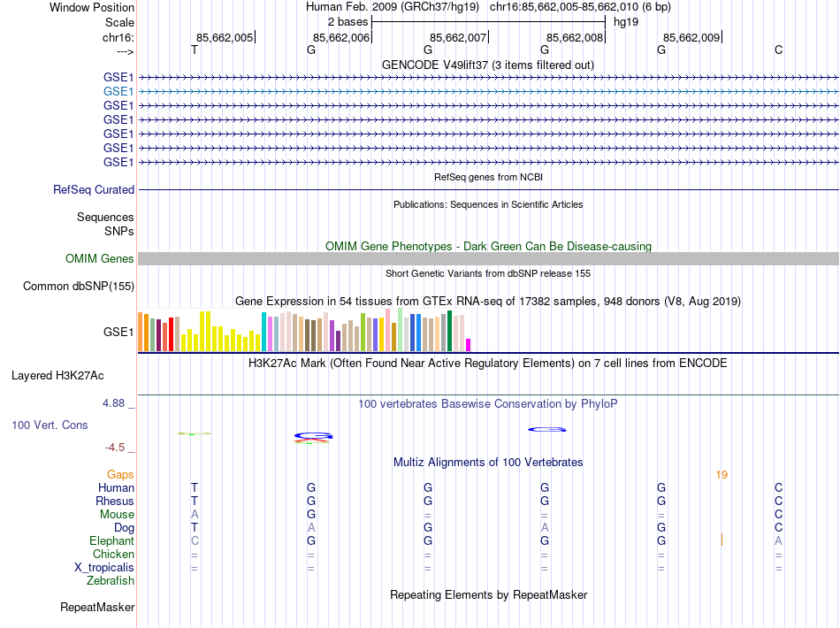
Task: Click the dark green bar in GTEx chart
Action: coord(449,331)
